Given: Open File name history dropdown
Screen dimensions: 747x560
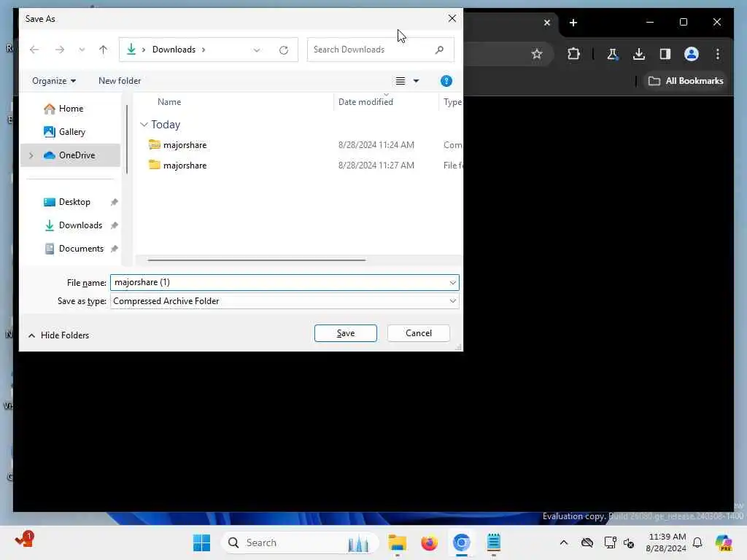Looking at the screenshot, I should pos(452,283).
